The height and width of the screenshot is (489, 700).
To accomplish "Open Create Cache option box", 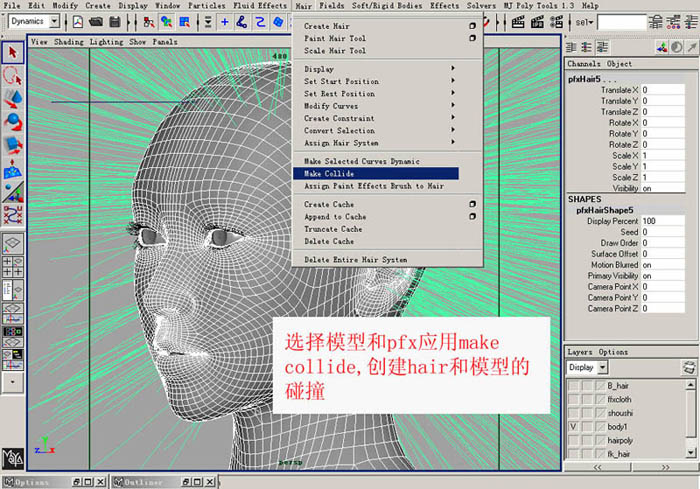I will [x=472, y=204].
